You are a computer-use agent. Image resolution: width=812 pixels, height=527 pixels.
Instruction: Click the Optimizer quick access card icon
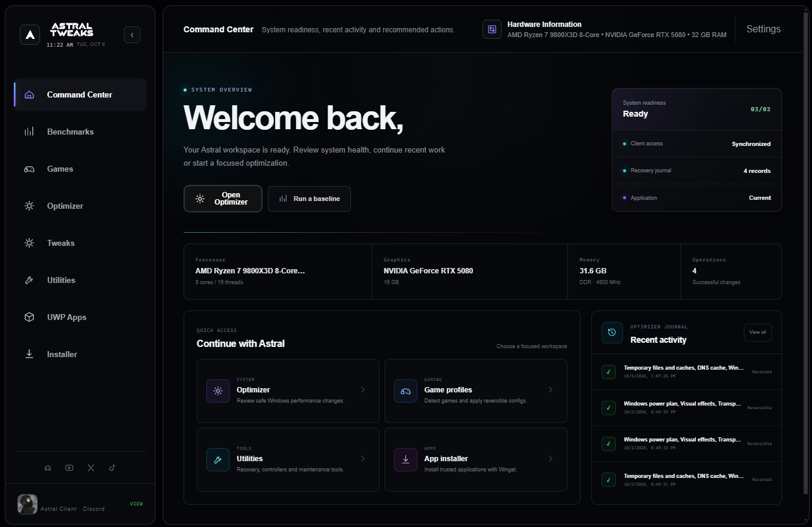click(218, 391)
